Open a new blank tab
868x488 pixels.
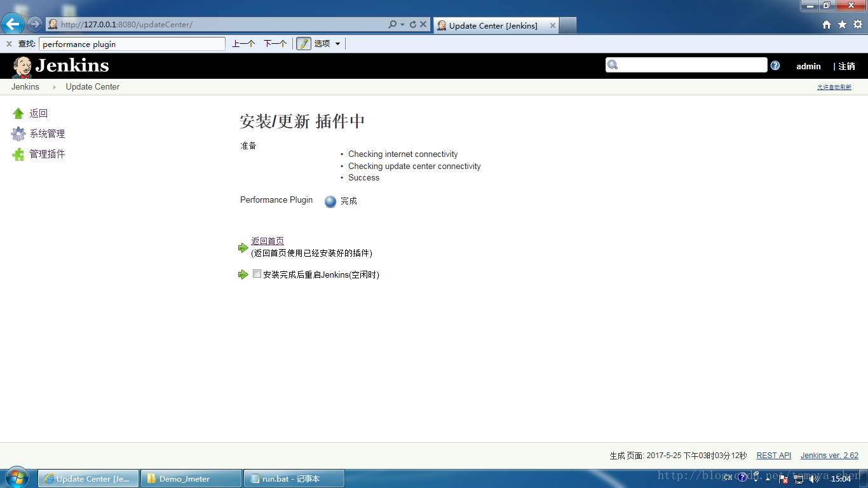pos(568,25)
